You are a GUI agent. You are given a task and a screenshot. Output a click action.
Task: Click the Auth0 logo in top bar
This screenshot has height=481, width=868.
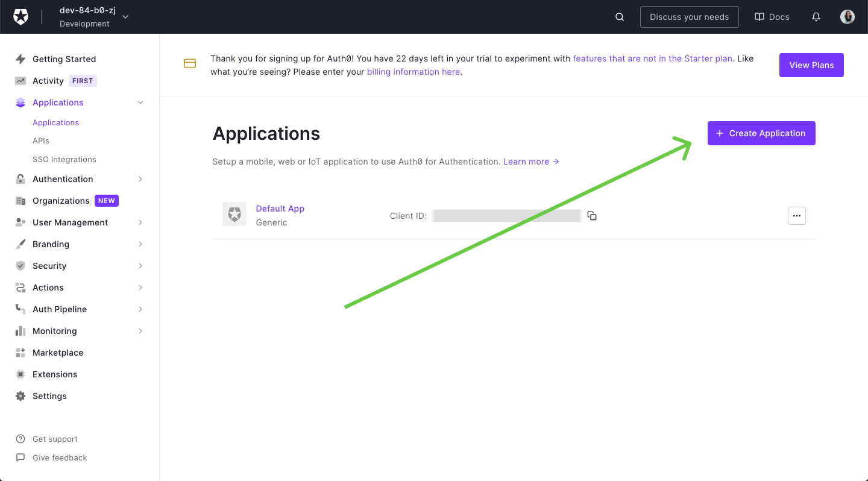point(20,16)
